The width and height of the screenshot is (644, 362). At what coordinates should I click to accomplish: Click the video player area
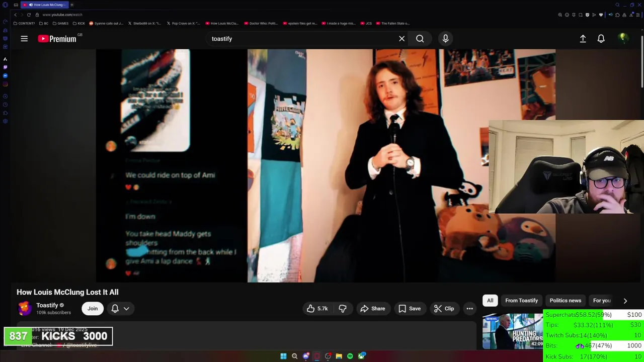[326, 165]
